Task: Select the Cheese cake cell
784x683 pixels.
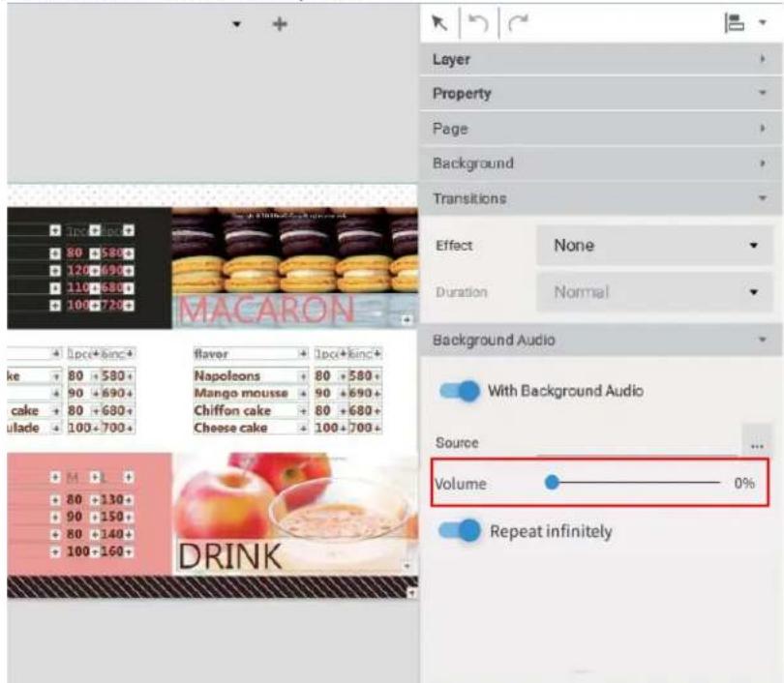Action: coord(251,428)
